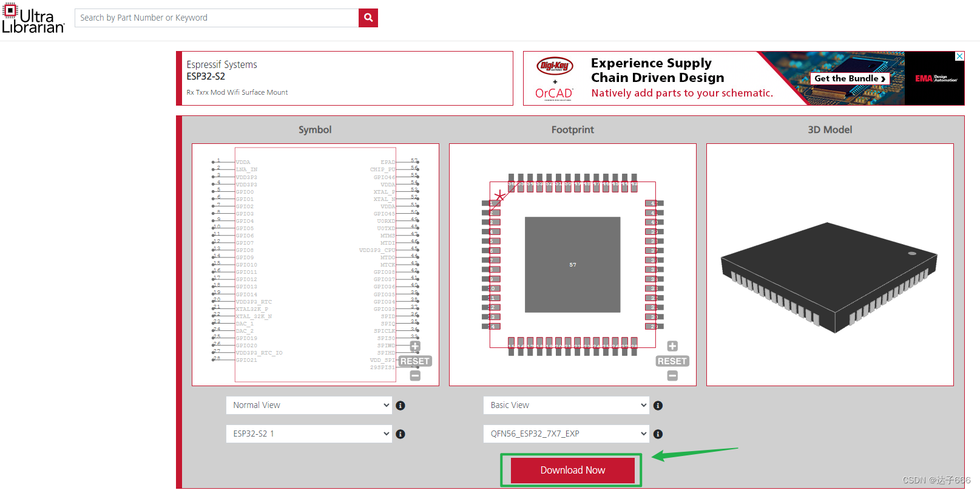Click info icon beside QFN56_ESP32_7X7_EXP

pos(658,434)
